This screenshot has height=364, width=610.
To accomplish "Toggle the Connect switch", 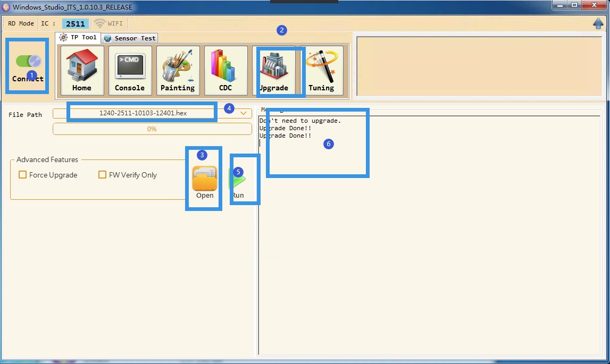I will pos(28,61).
